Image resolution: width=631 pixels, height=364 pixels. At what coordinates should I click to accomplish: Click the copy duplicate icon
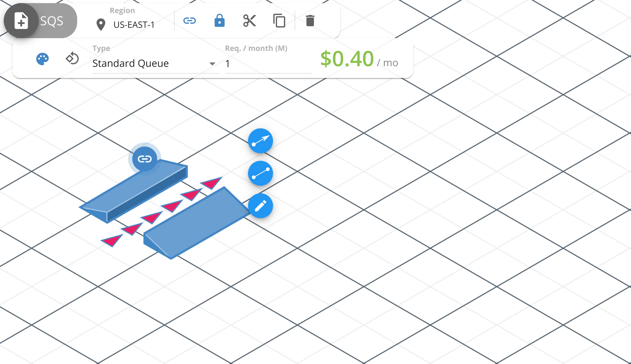coord(279,21)
